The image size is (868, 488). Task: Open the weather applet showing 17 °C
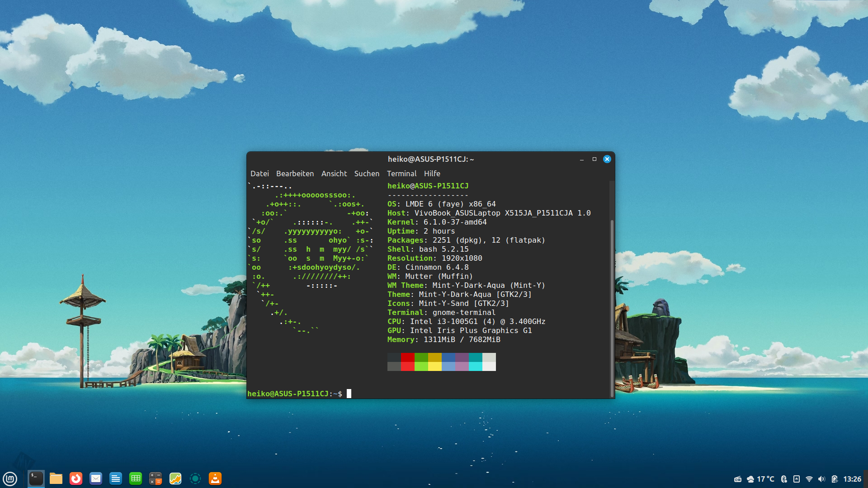tap(760, 479)
